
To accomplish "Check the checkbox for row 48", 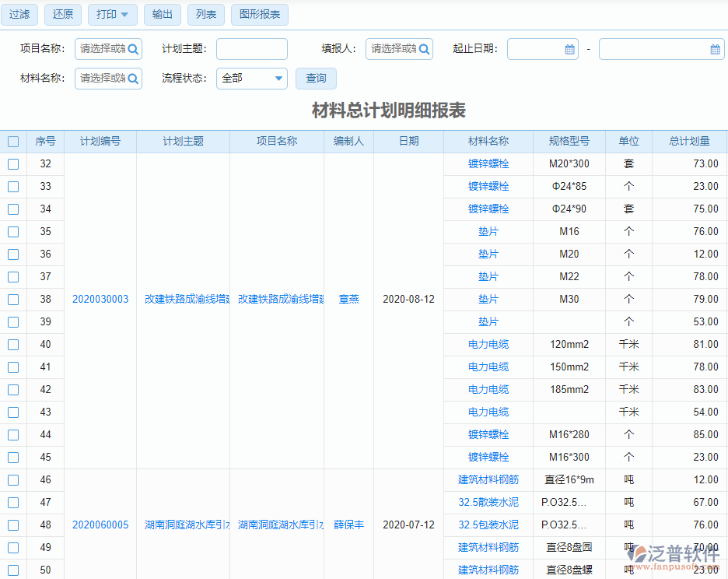I will pyautogui.click(x=12, y=525).
